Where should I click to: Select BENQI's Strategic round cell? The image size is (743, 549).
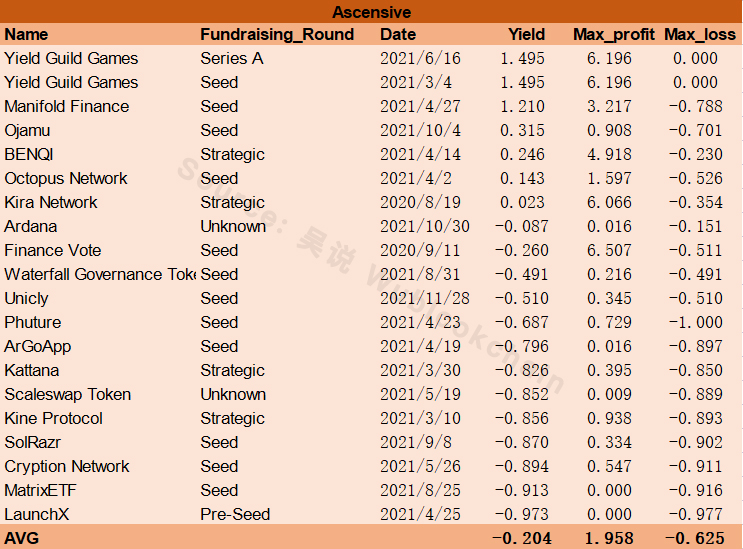coord(232,154)
